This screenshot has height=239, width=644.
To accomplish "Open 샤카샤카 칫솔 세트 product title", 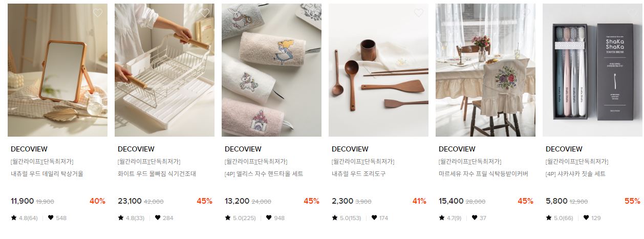I will (x=575, y=174).
